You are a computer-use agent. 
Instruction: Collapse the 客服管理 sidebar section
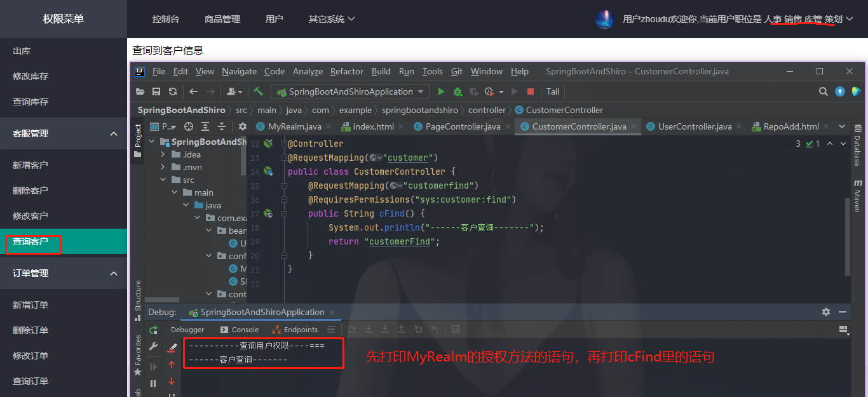[114, 133]
